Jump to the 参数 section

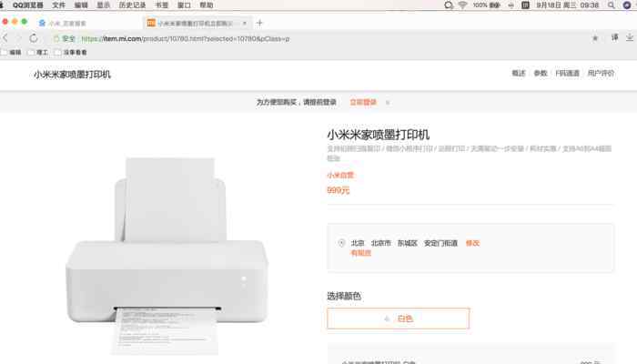pos(541,73)
